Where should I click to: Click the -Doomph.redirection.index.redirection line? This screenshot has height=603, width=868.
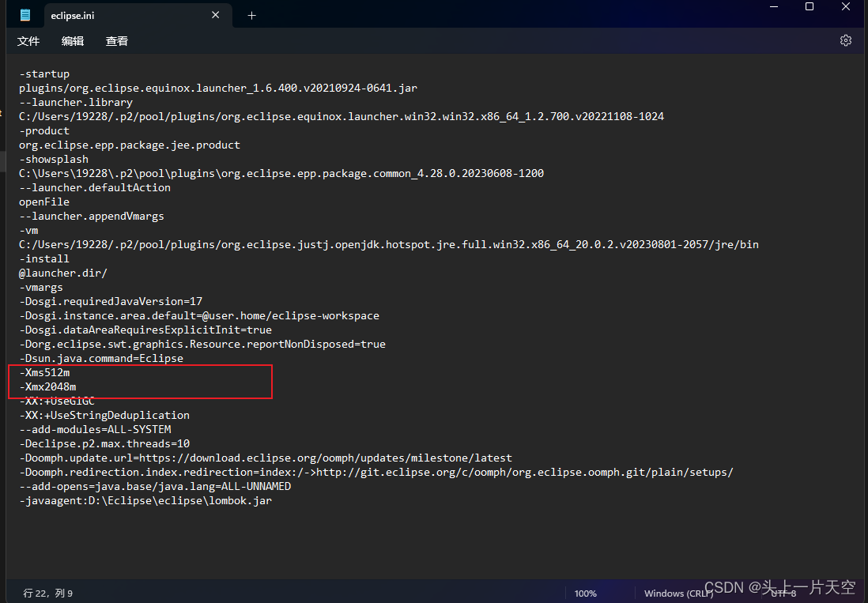click(x=376, y=473)
